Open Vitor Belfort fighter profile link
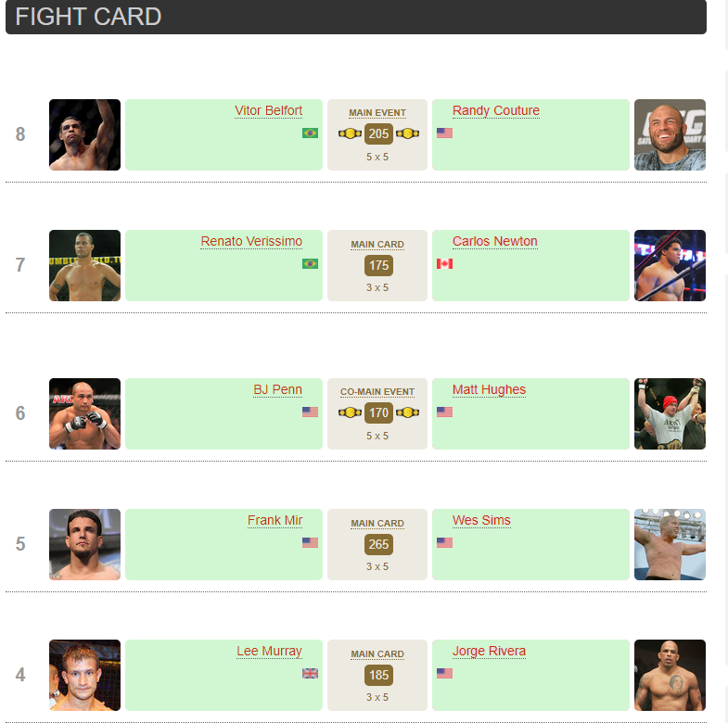The image size is (728, 723). tap(268, 111)
